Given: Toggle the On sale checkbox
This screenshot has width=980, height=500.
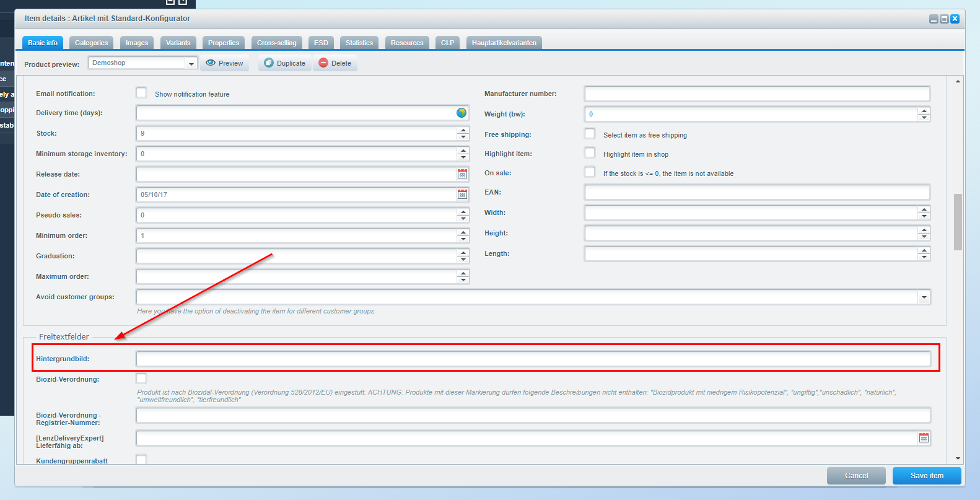Looking at the screenshot, I should 590,172.
